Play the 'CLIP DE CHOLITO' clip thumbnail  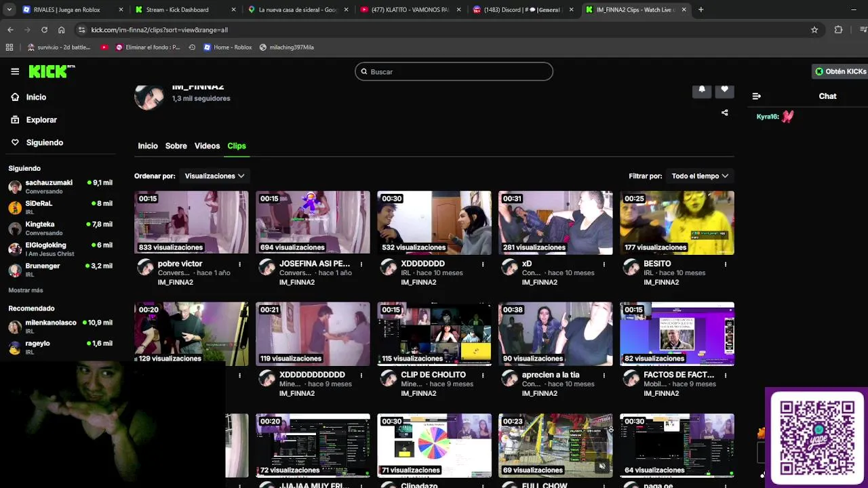(434, 334)
